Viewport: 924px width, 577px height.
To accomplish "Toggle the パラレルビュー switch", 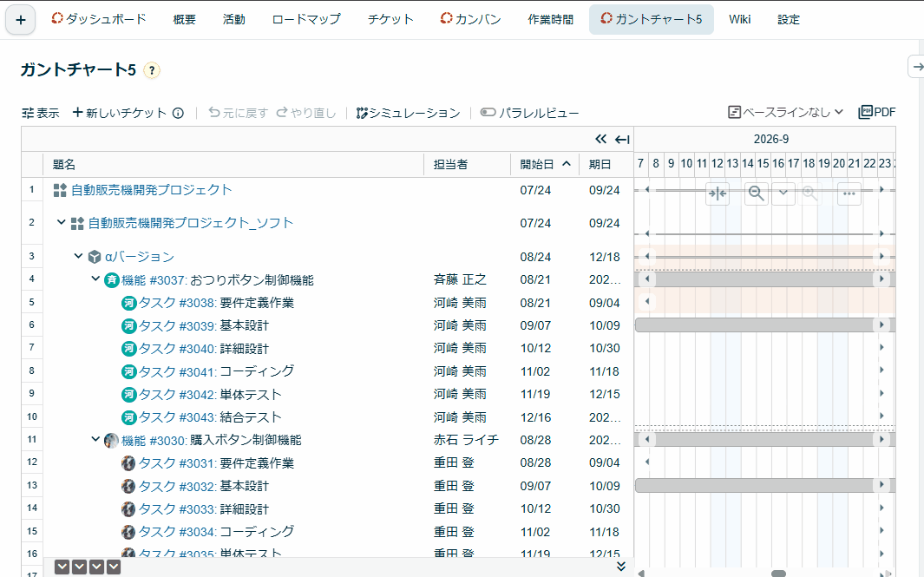I will 488,112.
